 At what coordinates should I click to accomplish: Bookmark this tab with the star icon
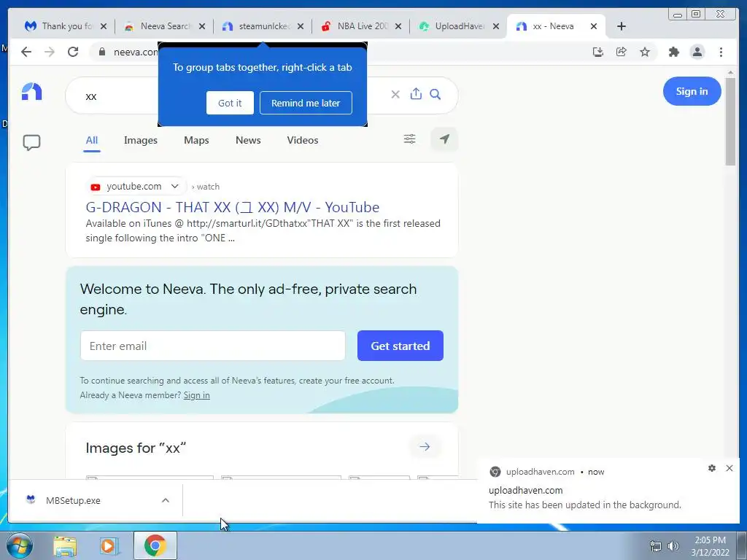645,52
